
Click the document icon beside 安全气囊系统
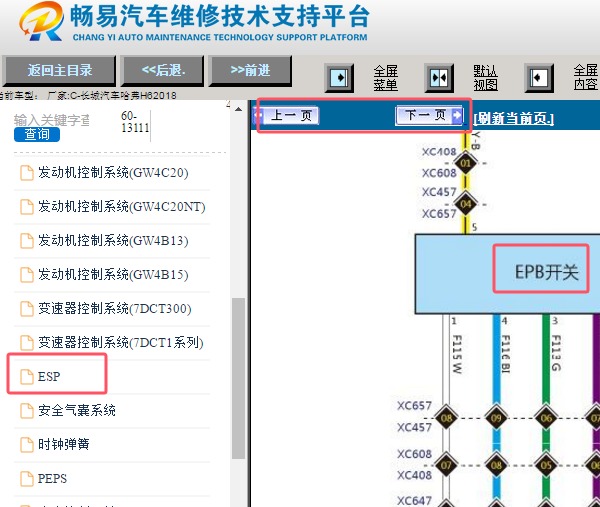(27, 411)
